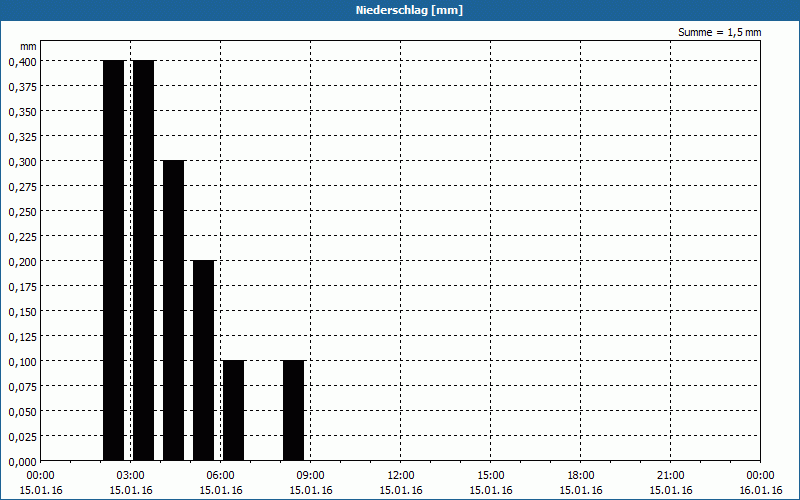
Task: Click the 00:00 16.01.16 time label
Action: pos(760,483)
